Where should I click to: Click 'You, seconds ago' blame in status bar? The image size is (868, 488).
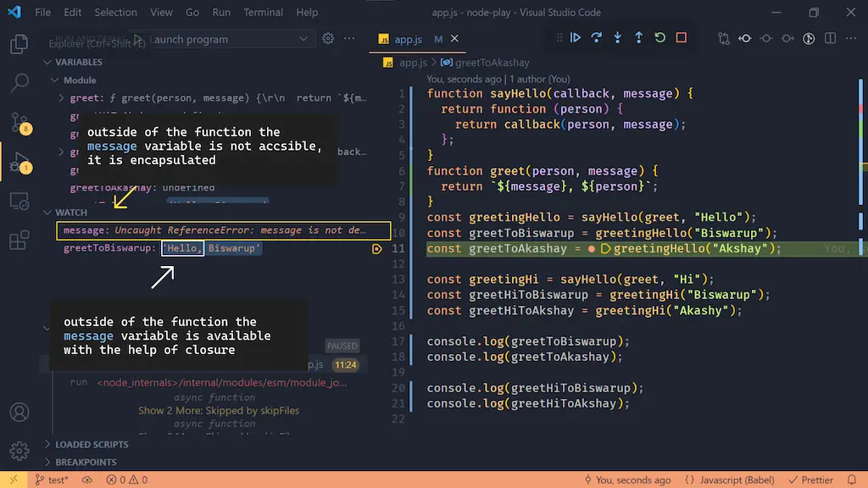[627, 480]
